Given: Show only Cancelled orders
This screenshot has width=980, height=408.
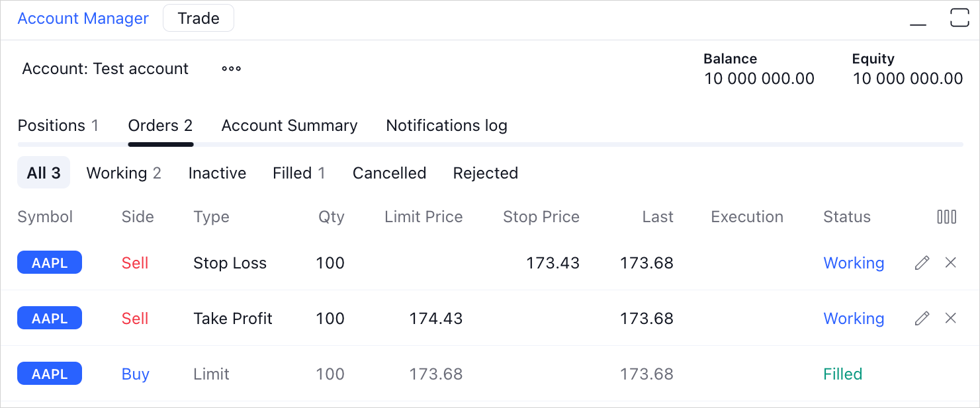Looking at the screenshot, I should [x=389, y=173].
